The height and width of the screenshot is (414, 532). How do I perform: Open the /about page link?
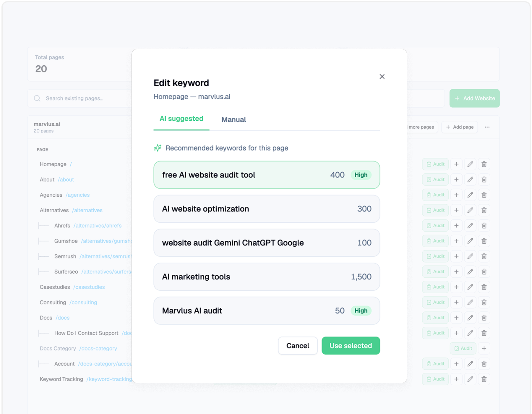point(66,179)
